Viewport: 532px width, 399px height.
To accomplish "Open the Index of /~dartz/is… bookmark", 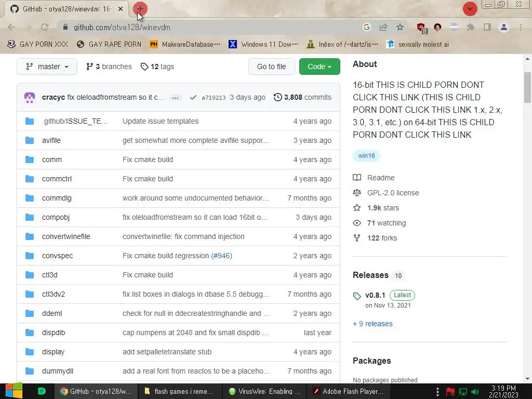I will pyautogui.click(x=342, y=45).
